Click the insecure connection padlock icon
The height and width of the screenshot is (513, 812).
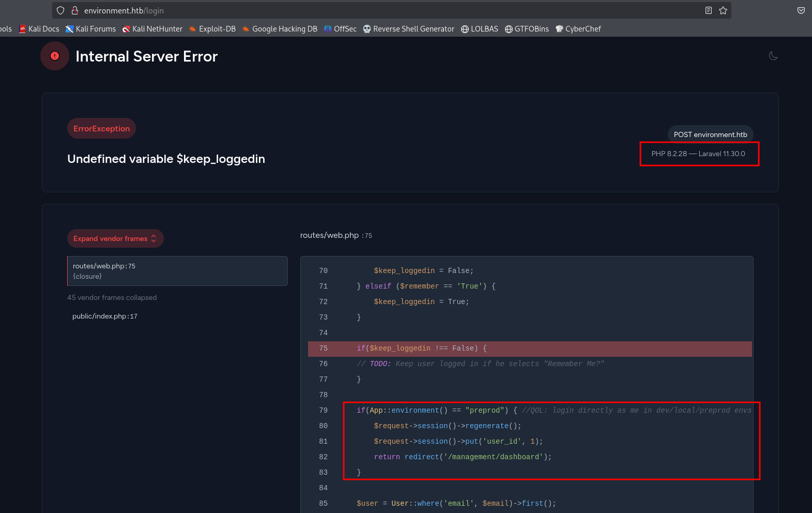[x=74, y=10]
